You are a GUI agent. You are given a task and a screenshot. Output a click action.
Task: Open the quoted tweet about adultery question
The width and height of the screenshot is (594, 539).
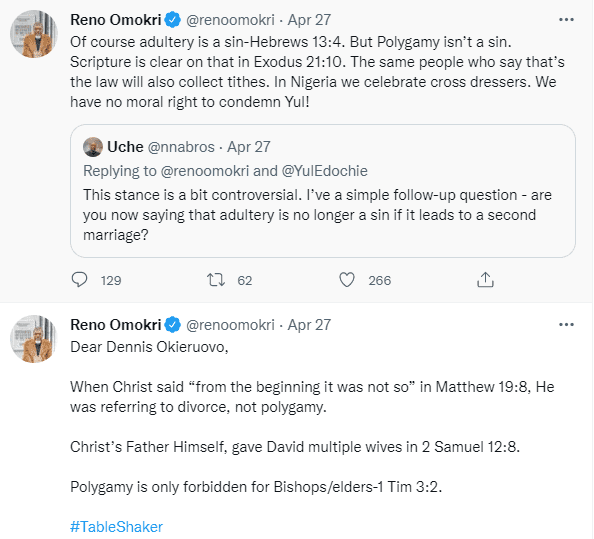(x=323, y=191)
